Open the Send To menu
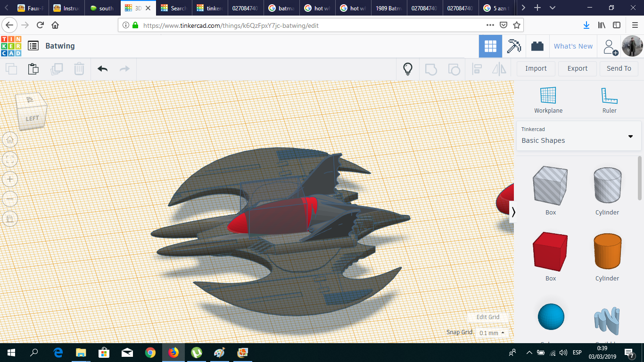 click(x=619, y=69)
